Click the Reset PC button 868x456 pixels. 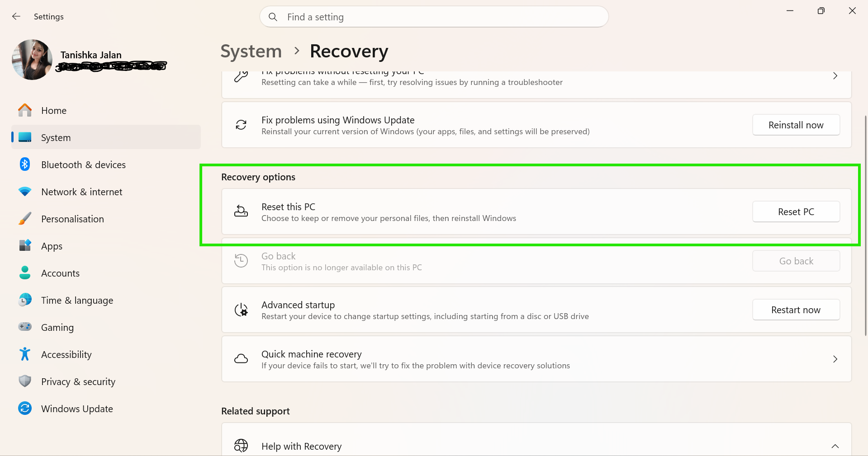pos(796,212)
